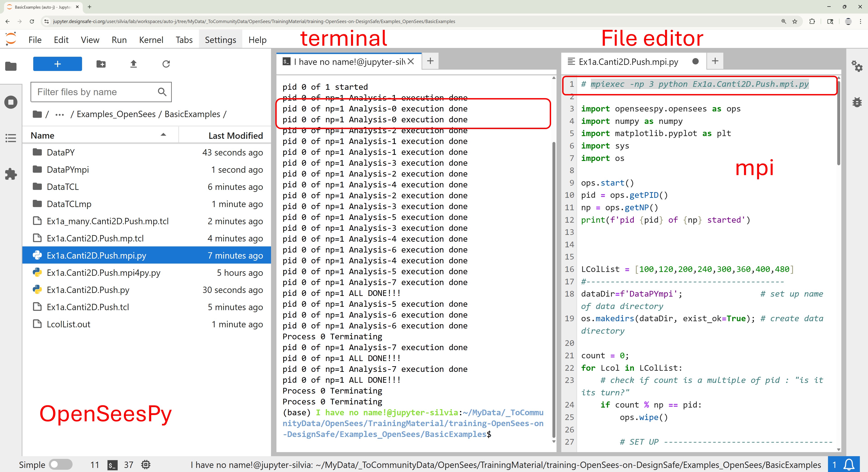This screenshot has height=472, width=868.
Task: Click the blue New Launcher button
Action: click(57, 64)
